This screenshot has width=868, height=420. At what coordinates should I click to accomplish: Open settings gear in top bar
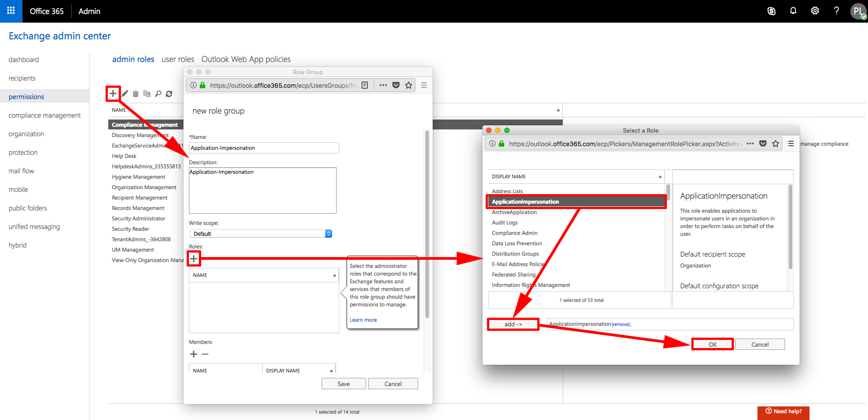click(x=815, y=11)
